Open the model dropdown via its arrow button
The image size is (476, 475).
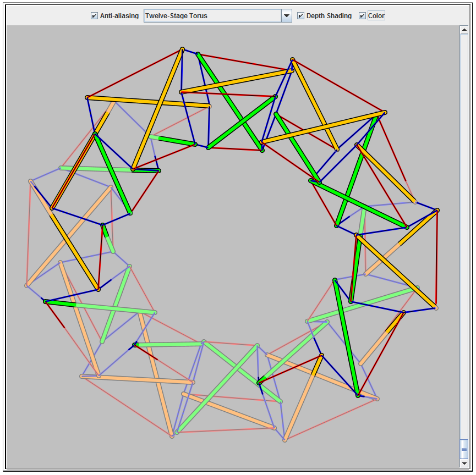[x=286, y=16]
